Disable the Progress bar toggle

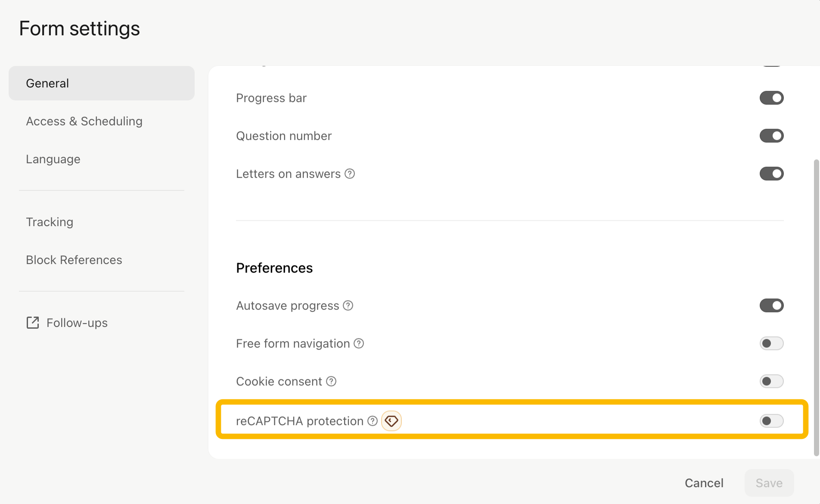(x=771, y=98)
